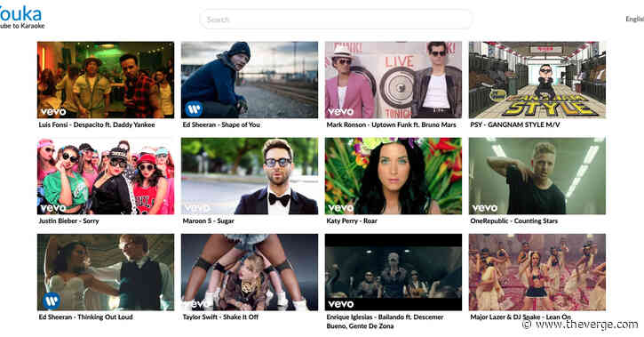Click the vevo logo on the Despacito thumbnail
The height and width of the screenshot is (337, 644).
tap(53, 112)
